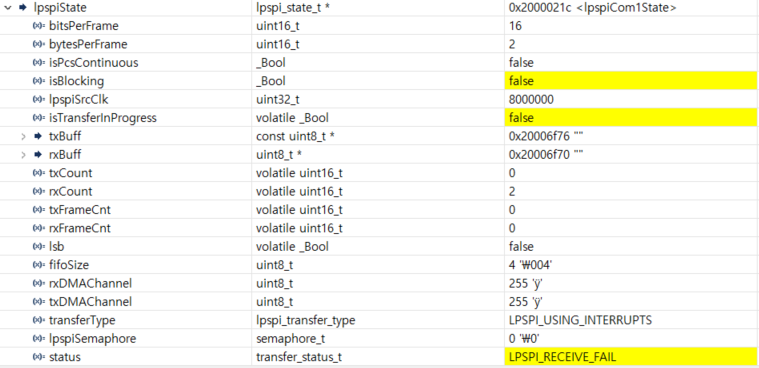Select the rxCount variable row
Viewport: 759px width, 368px height.
click(380, 192)
